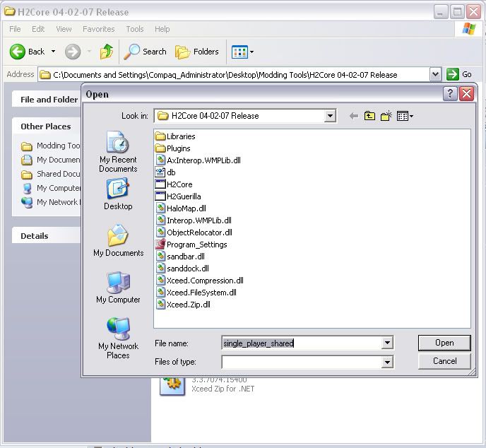
Task: Open the Favorites menu
Action: click(99, 29)
